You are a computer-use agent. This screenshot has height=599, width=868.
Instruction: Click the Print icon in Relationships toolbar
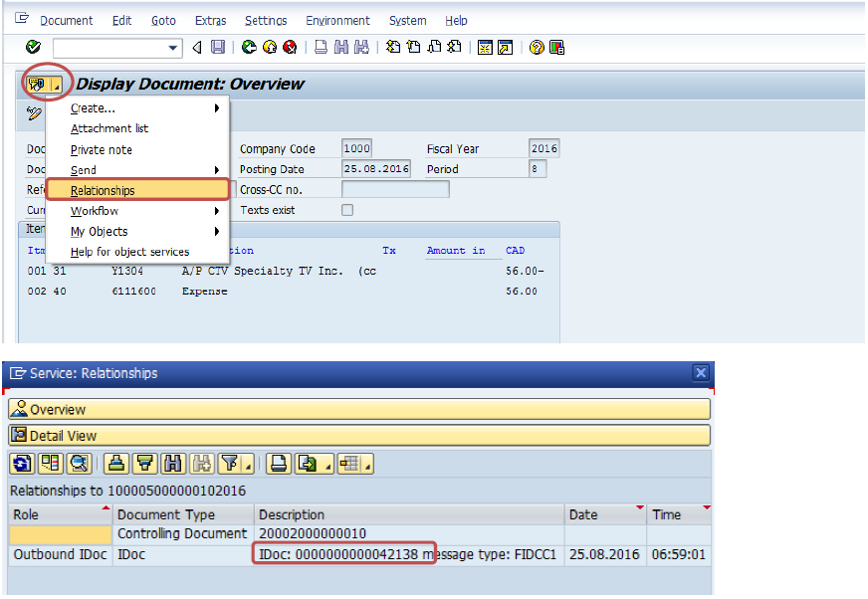pos(280,463)
